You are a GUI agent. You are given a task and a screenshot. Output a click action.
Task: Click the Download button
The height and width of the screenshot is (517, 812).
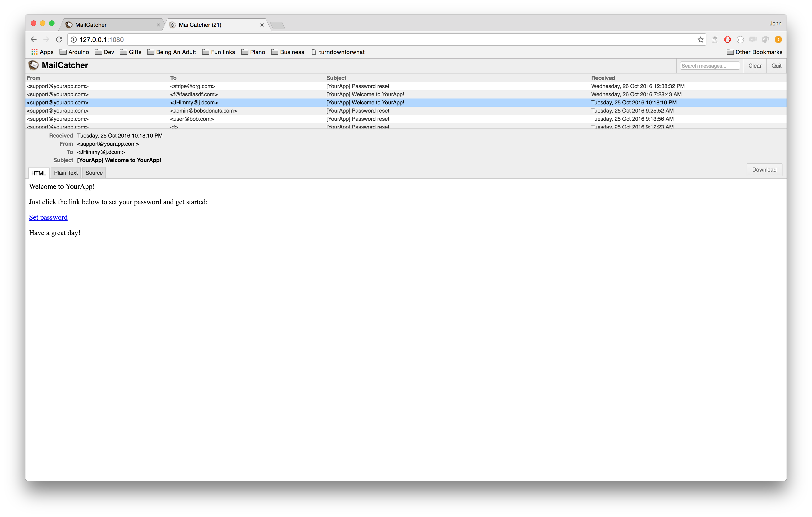pyautogui.click(x=764, y=170)
